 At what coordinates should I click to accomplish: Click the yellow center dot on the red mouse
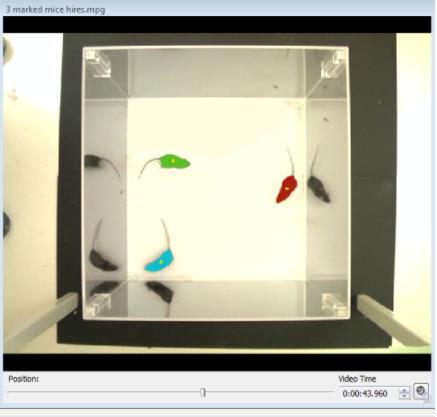(x=287, y=189)
